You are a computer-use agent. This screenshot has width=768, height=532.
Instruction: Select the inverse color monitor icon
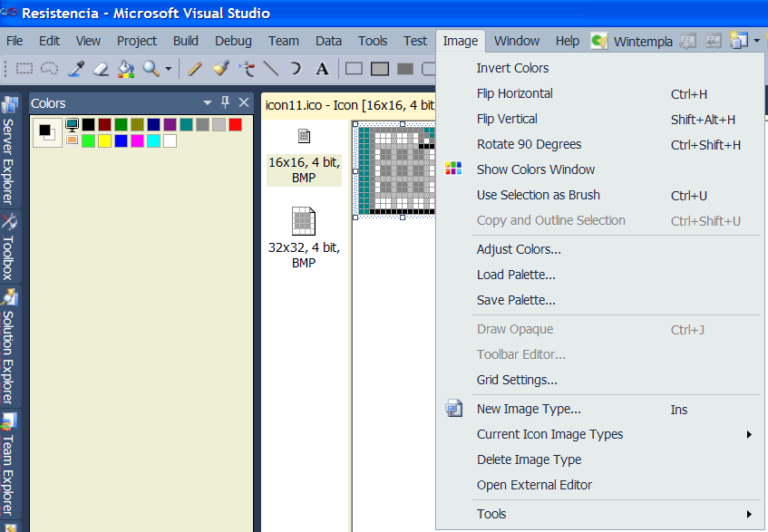pyautogui.click(x=72, y=140)
